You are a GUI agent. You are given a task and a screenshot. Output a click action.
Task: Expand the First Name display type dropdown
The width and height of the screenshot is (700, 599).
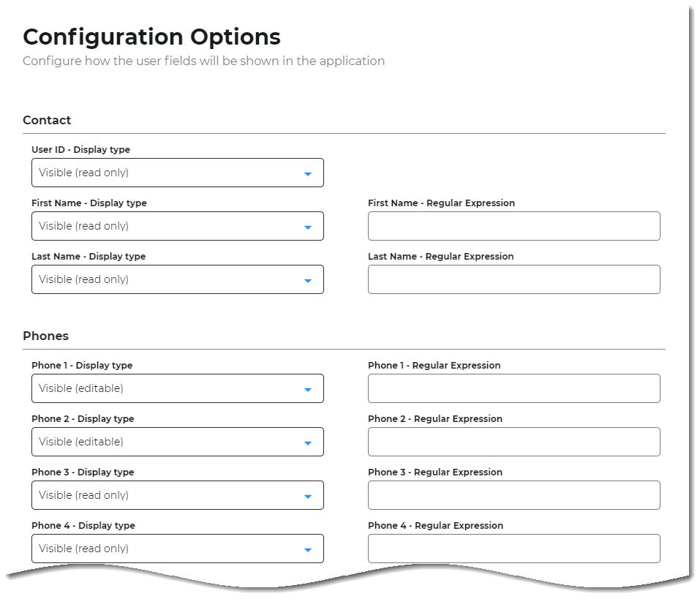(177, 226)
